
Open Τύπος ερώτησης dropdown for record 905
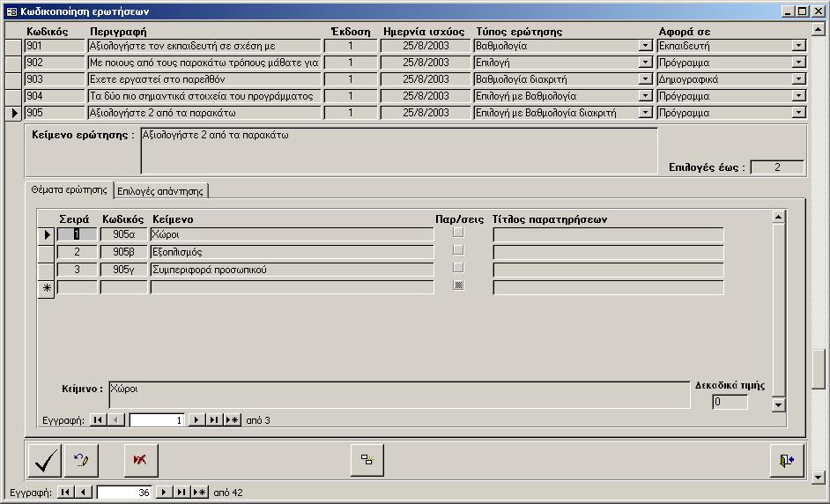[646, 113]
